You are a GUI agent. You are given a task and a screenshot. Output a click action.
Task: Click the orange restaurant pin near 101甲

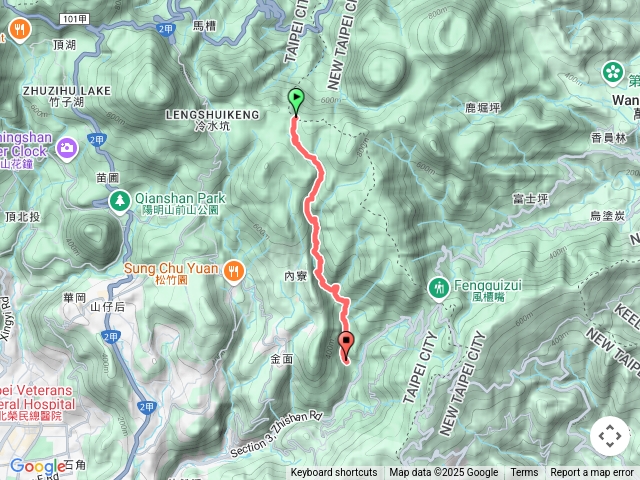[x=19, y=30]
